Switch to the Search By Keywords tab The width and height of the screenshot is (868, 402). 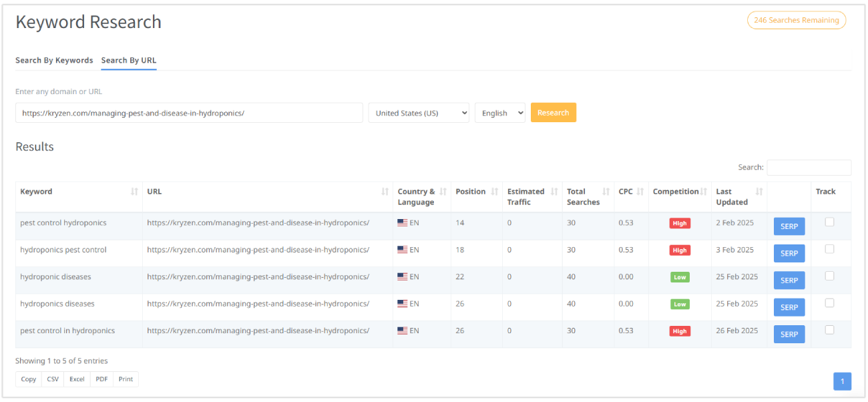(x=54, y=60)
